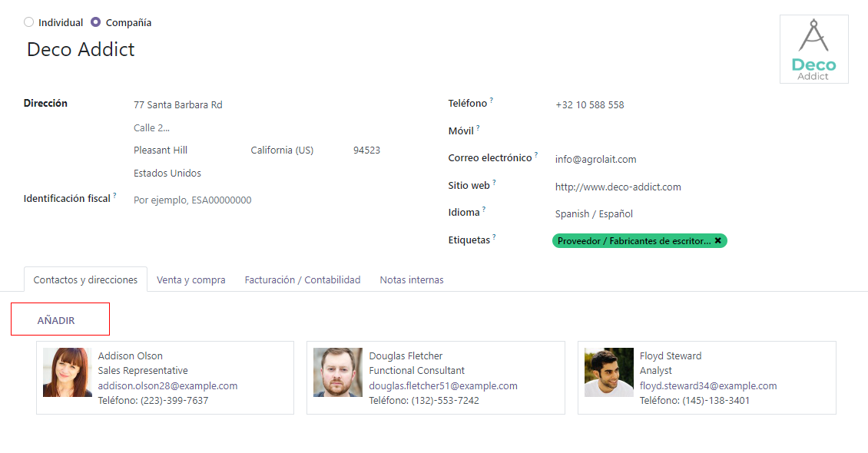
Task: Open the California (US) state selector
Action: 282,150
